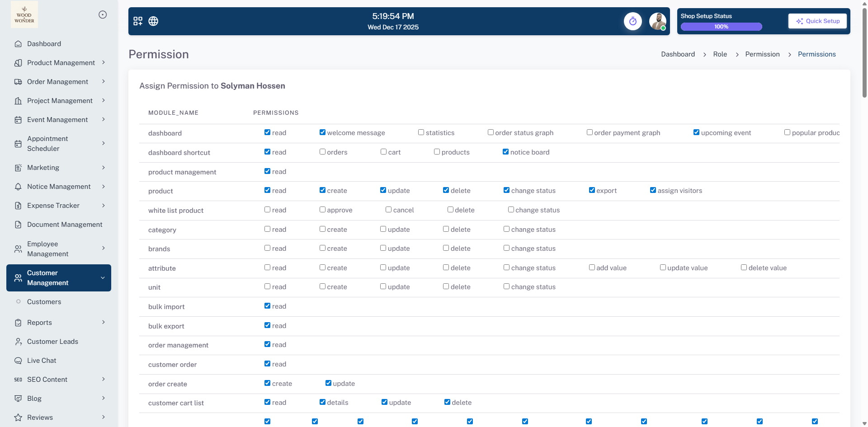Go to Dashboard in sidebar
The image size is (868, 427).
44,44
